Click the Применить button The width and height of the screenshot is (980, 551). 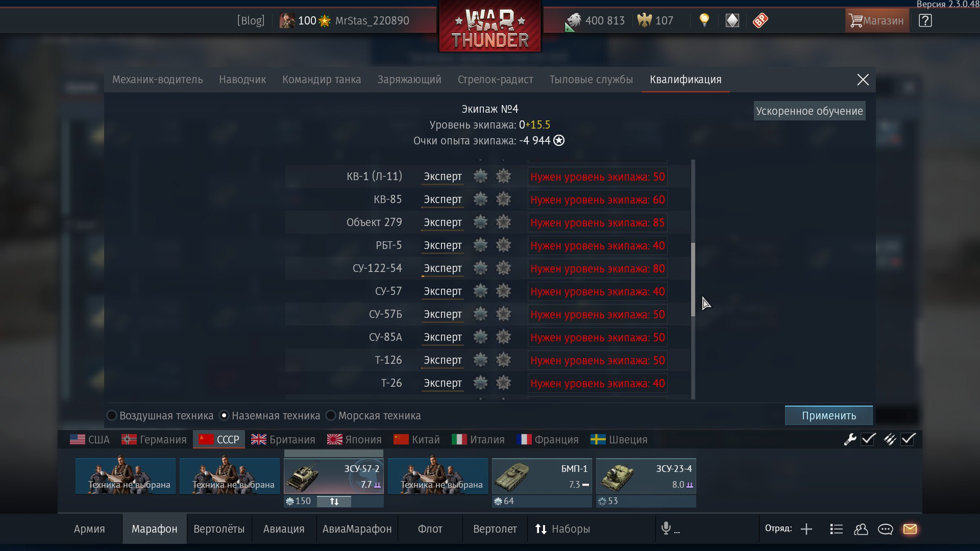coord(828,415)
